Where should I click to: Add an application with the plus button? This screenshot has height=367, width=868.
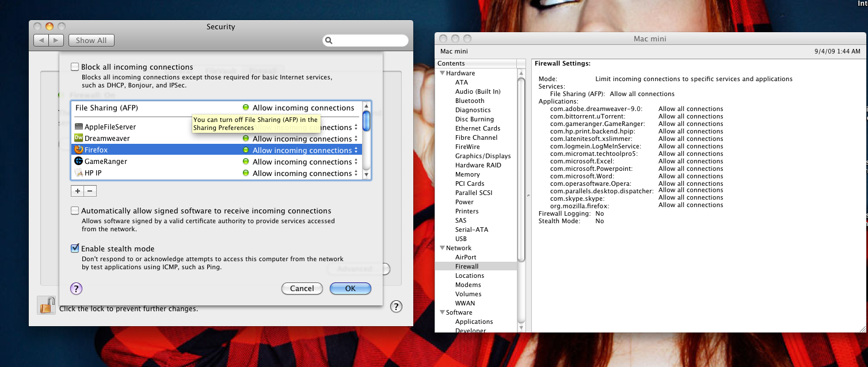(78, 190)
